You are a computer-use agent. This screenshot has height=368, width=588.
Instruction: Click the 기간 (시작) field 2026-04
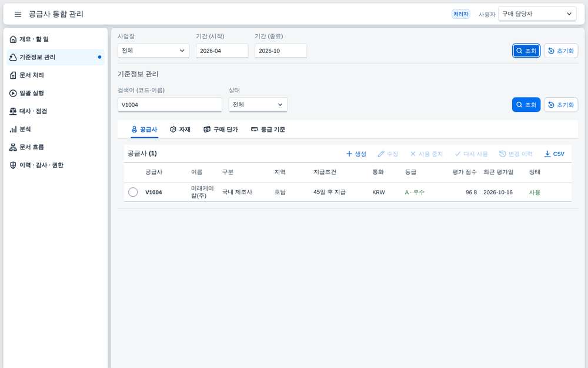[x=222, y=51]
